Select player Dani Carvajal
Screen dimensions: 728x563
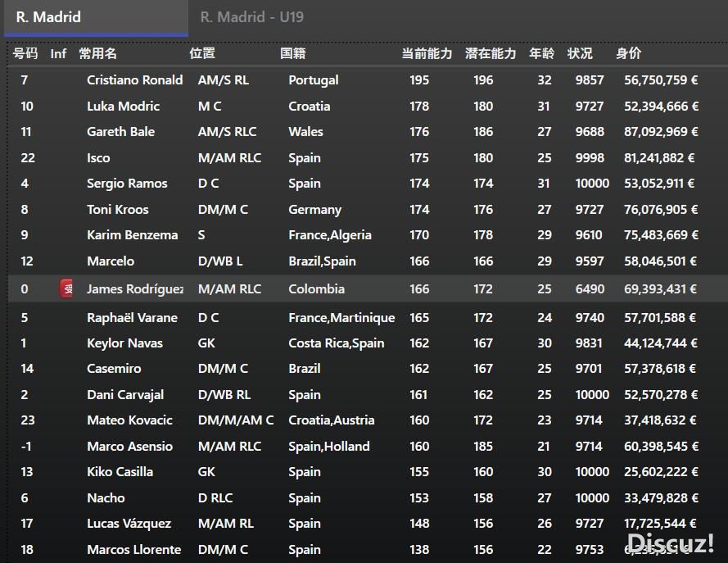[x=125, y=395]
